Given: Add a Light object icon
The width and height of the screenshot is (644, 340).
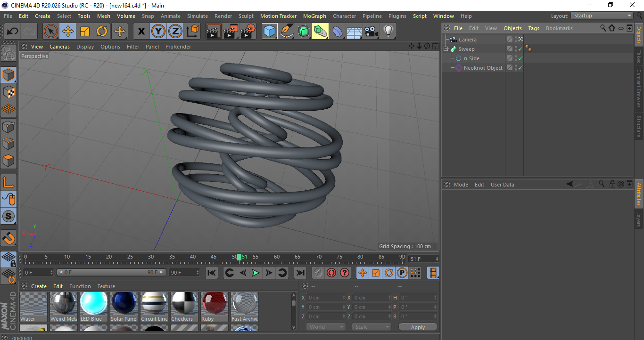Looking at the screenshot, I should pyautogui.click(x=388, y=32).
